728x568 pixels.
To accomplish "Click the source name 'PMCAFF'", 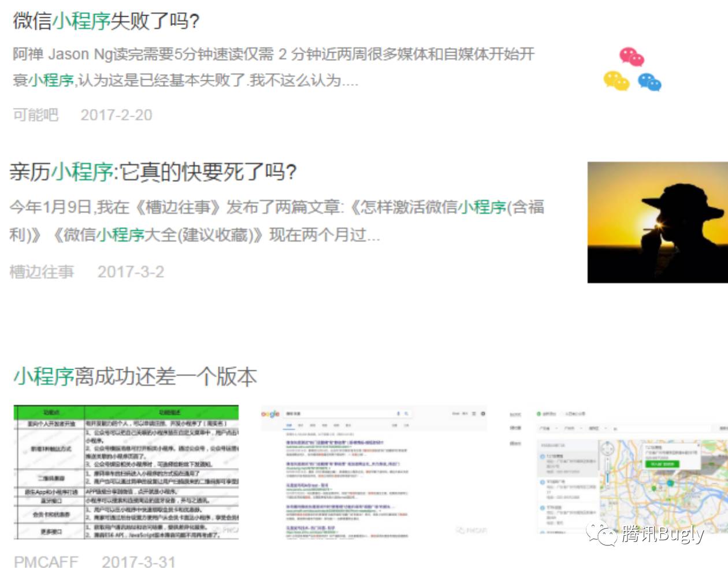I will point(46,562).
